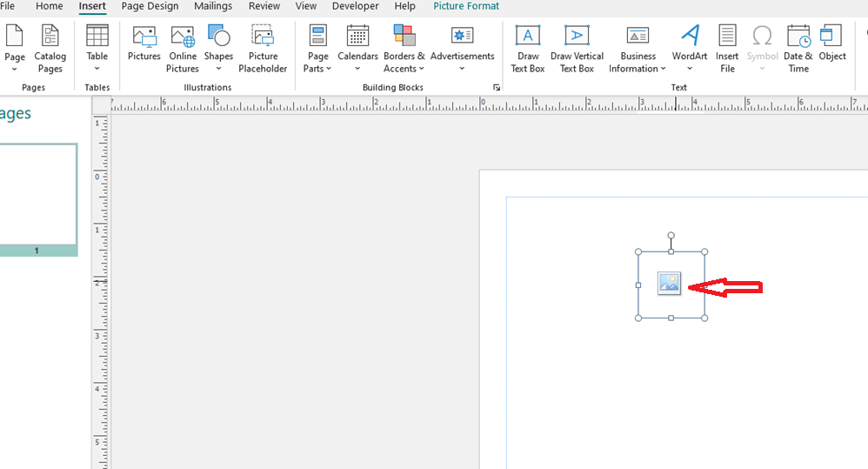The image size is (868, 469).
Task: Expand the Calendars dropdown arrow
Action: 357,69
